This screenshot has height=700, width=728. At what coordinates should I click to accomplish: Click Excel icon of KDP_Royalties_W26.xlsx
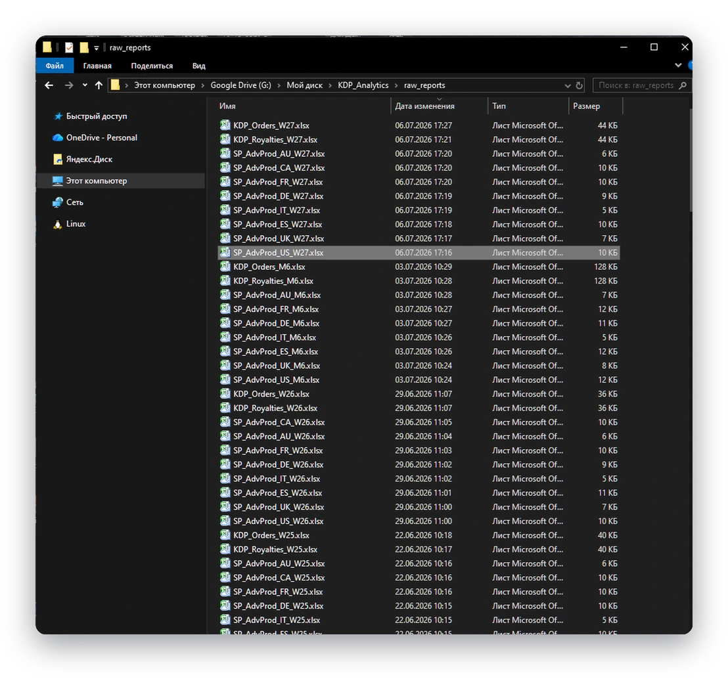[x=225, y=408]
